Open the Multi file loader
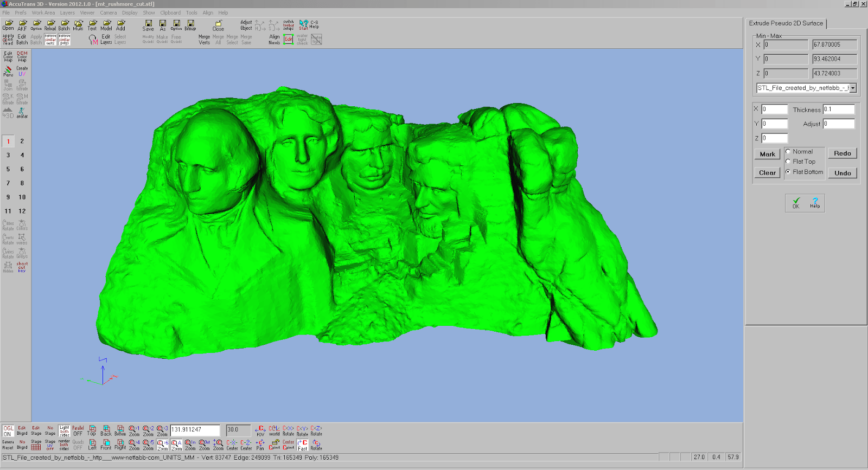Viewport: 868px width, 470px height. point(78,25)
